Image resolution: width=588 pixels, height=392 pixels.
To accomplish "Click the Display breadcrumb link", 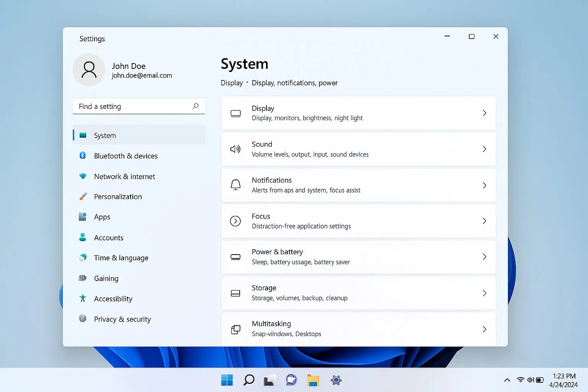I will (232, 83).
